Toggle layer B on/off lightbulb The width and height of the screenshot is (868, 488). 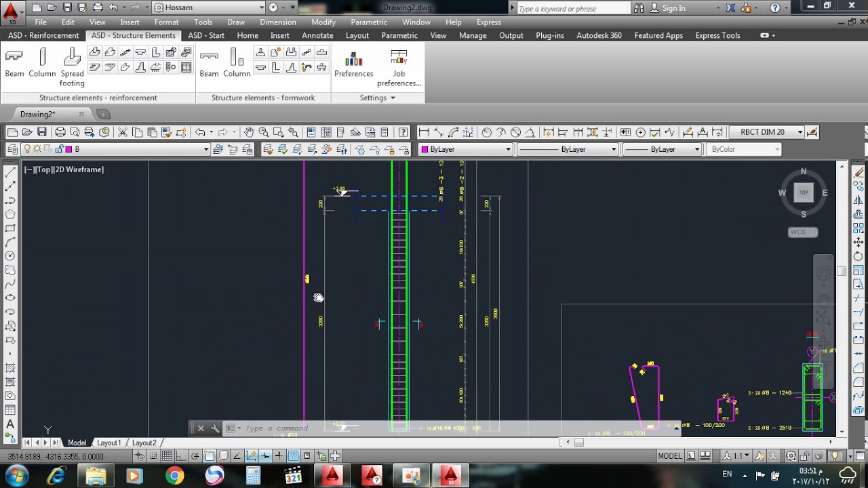28,149
